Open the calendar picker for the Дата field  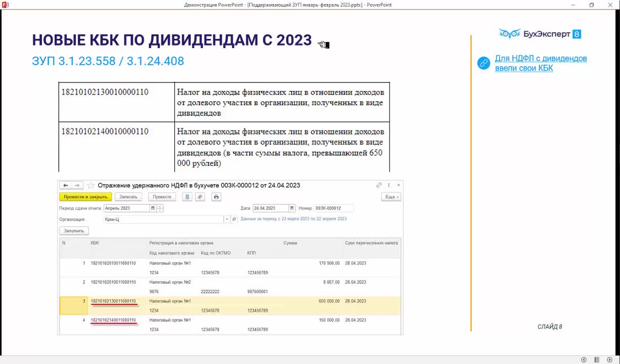pos(292,208)
